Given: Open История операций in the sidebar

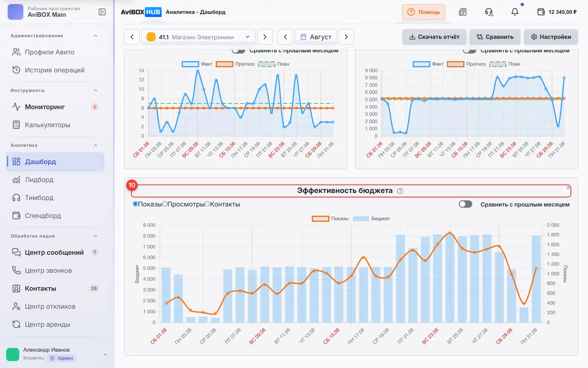Looking at the screenshot, I should point(55,70).
